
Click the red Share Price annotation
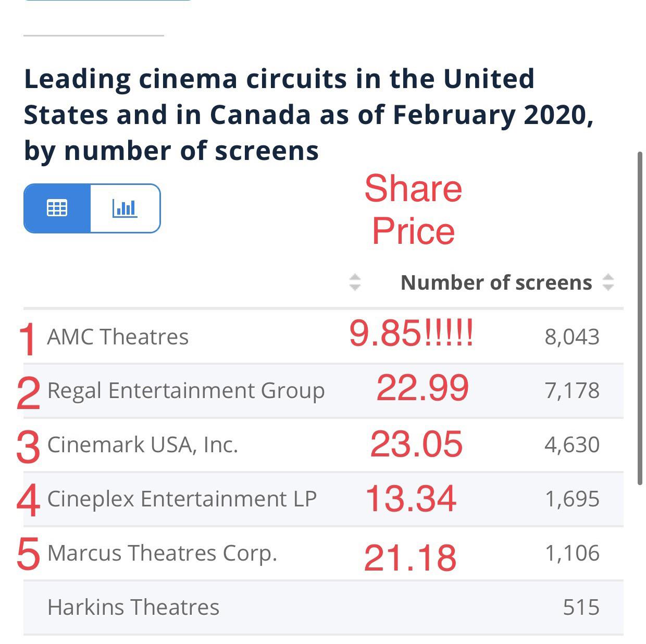tap(413, 209)
